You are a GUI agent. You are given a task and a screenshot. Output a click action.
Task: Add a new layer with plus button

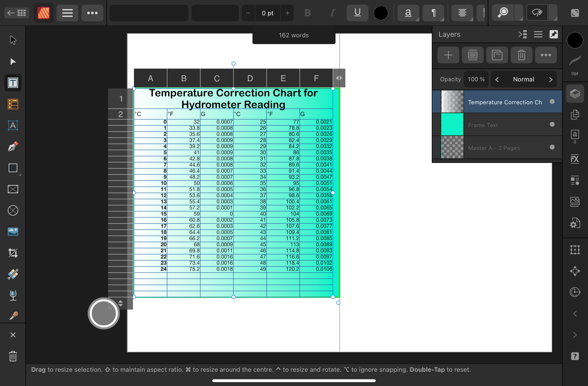tap(448, 55)
